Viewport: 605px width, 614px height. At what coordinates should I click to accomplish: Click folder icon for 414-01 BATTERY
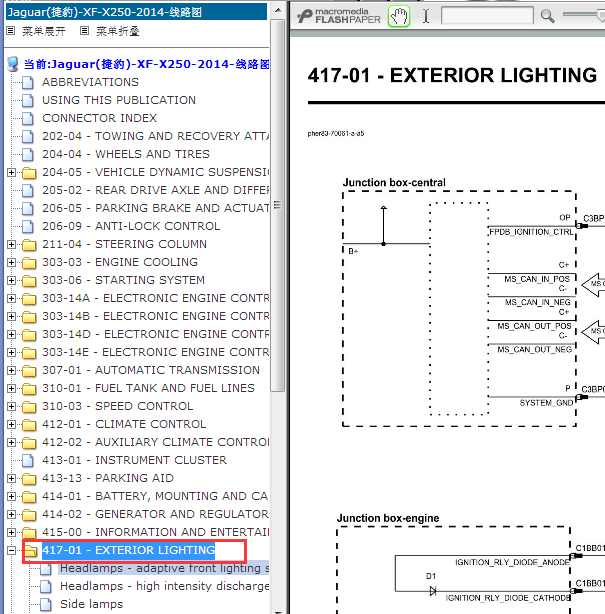point(29,497)
